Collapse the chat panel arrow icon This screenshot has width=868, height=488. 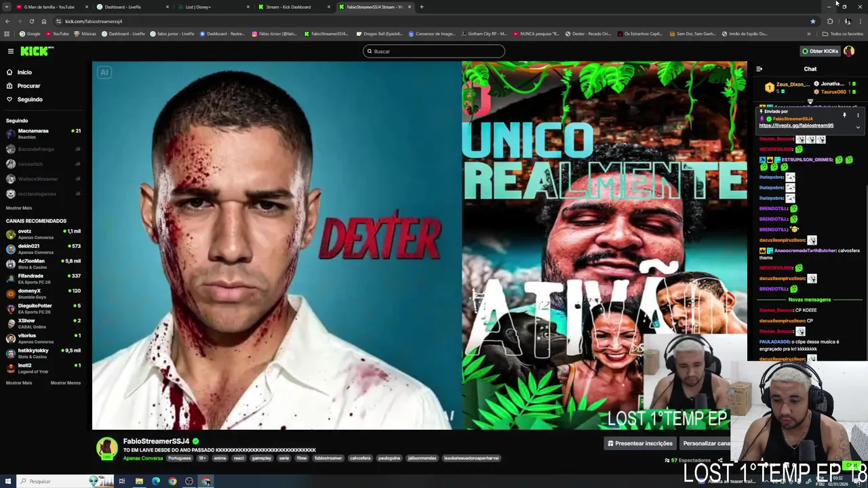(759, 69)
